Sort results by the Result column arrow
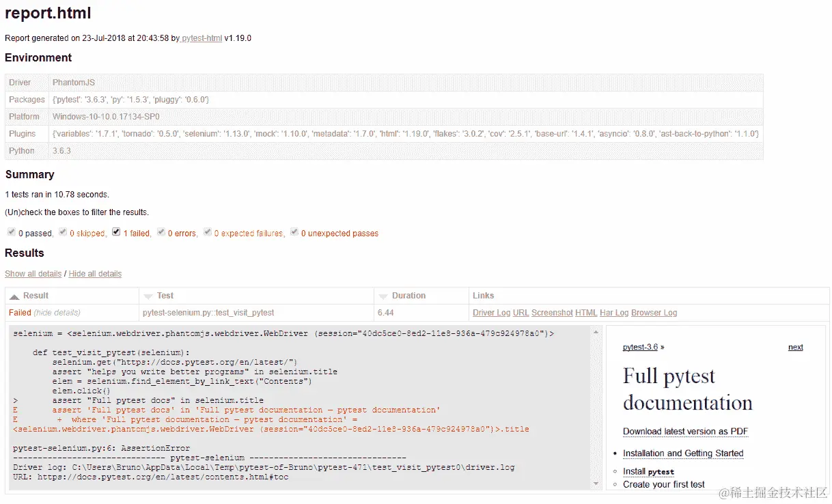Image resolution: width=832 pixels, height=504 pixels. click(14, 296)
